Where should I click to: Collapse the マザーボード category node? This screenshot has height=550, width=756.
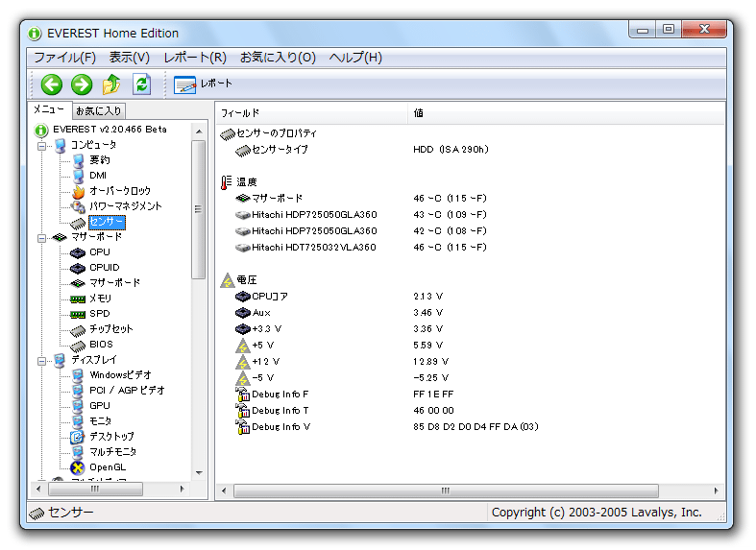click(42, 237)
